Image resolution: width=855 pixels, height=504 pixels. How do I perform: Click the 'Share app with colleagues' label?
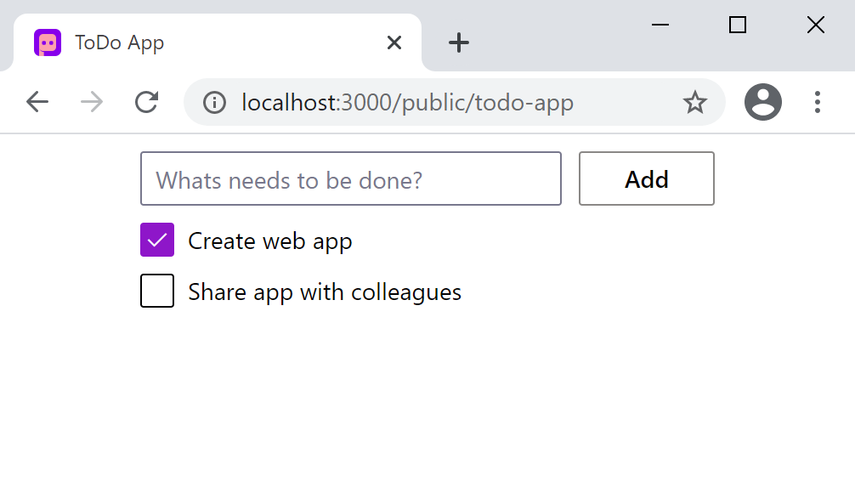[325, 292]
